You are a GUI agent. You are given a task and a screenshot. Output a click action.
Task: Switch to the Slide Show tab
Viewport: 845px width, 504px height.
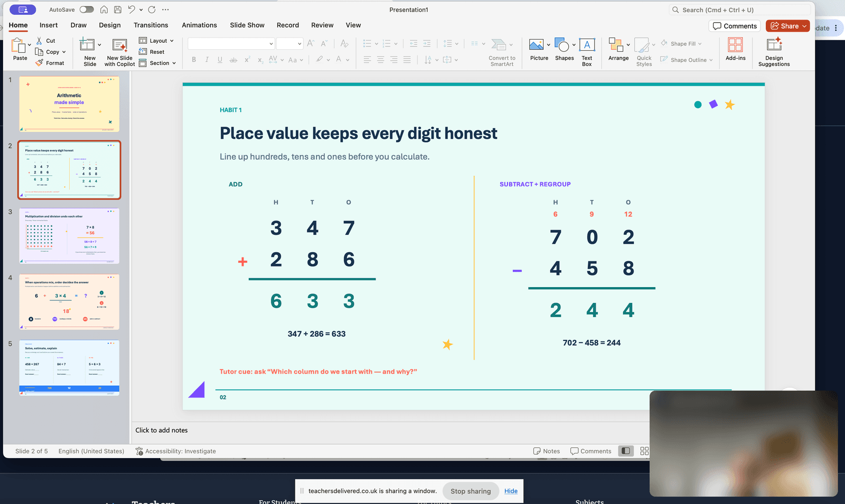pos(247,25)
